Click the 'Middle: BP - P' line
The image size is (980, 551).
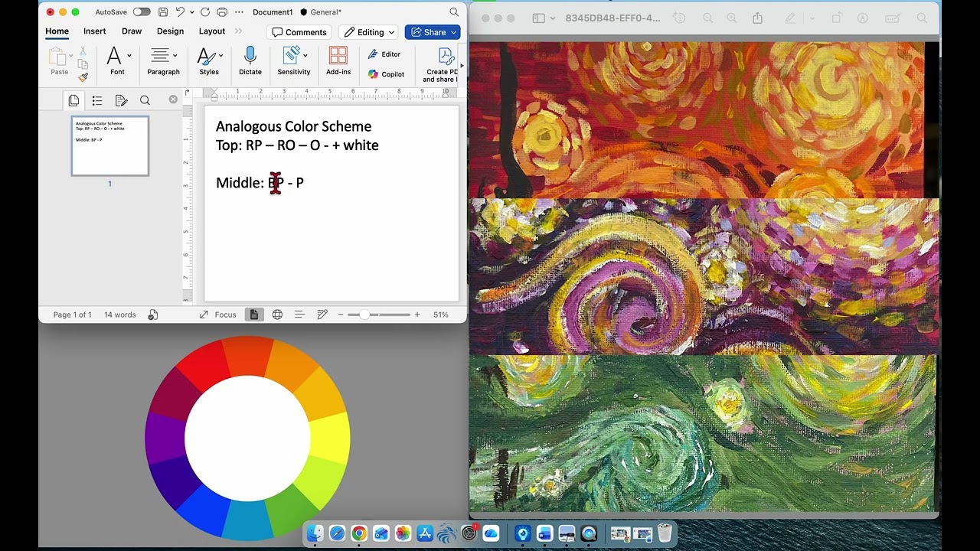260,183
